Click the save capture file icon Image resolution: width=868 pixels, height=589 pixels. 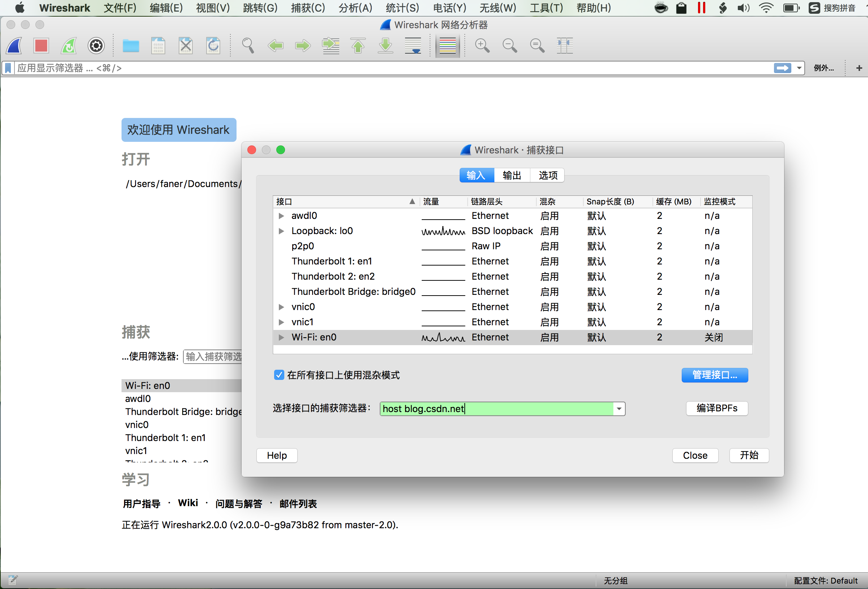pyautogui.click(x=158, y=46)
